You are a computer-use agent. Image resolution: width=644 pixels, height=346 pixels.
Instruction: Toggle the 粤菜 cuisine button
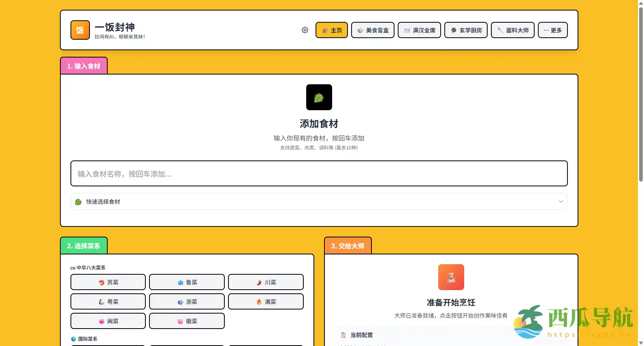point(108,302)
